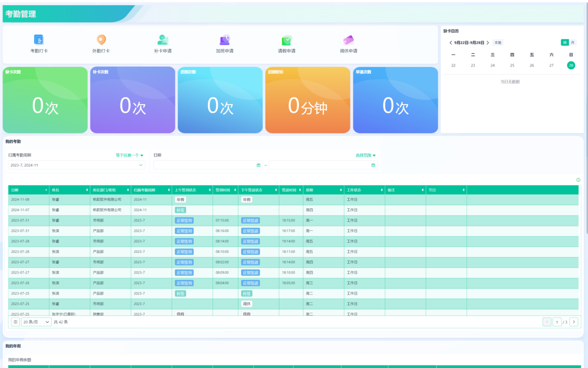Sort by the 所在部门/班组 column arrow

pyautogui.click(x=128, y=190)
